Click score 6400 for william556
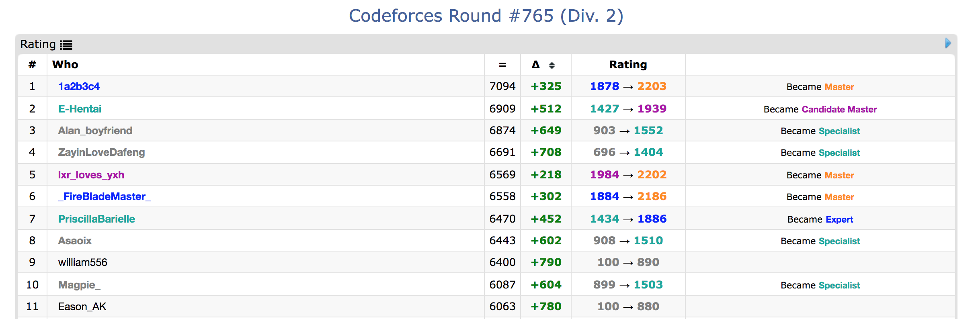Screen dimensions: 980x319 [x=502, y=262]
